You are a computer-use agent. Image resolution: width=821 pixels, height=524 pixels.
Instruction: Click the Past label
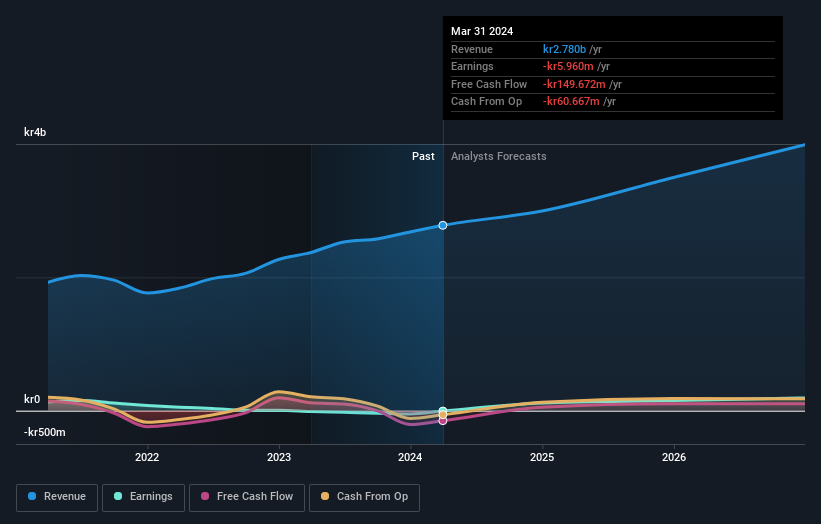(423, 156)
